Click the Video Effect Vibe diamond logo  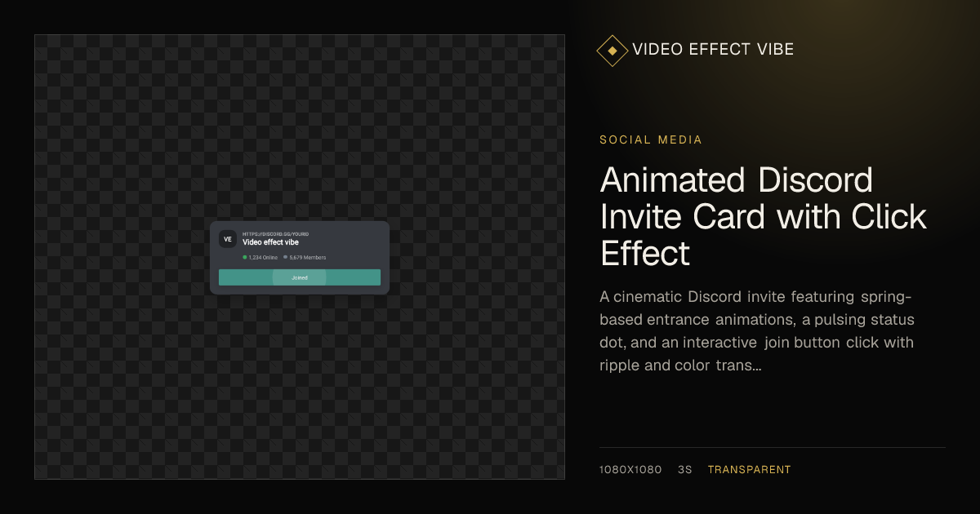612,51
